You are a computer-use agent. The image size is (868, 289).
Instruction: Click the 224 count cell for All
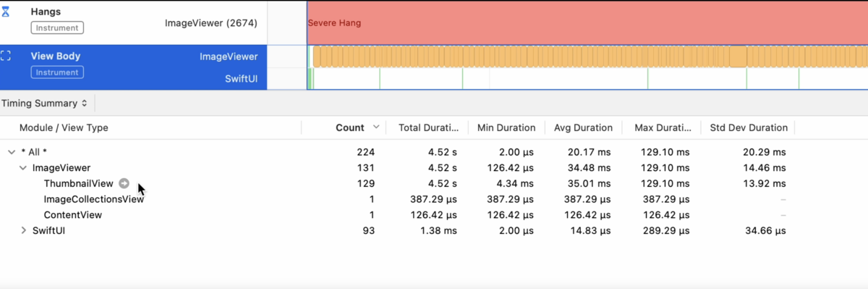[365, 152]
